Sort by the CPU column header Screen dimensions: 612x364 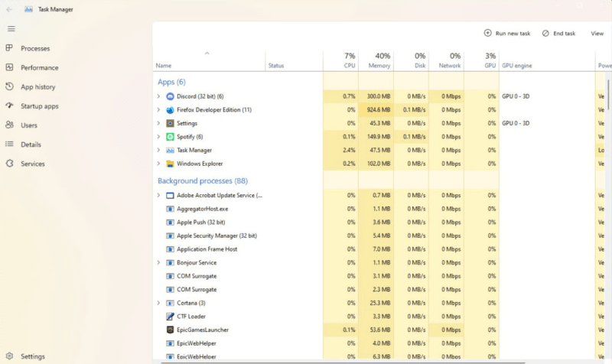coord(340,60)
